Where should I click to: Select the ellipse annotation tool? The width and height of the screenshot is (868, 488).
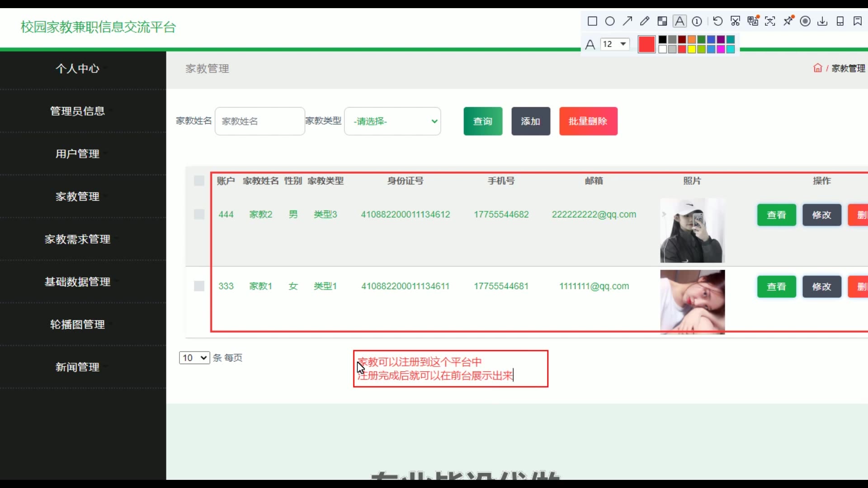click(x=610, y=21)
